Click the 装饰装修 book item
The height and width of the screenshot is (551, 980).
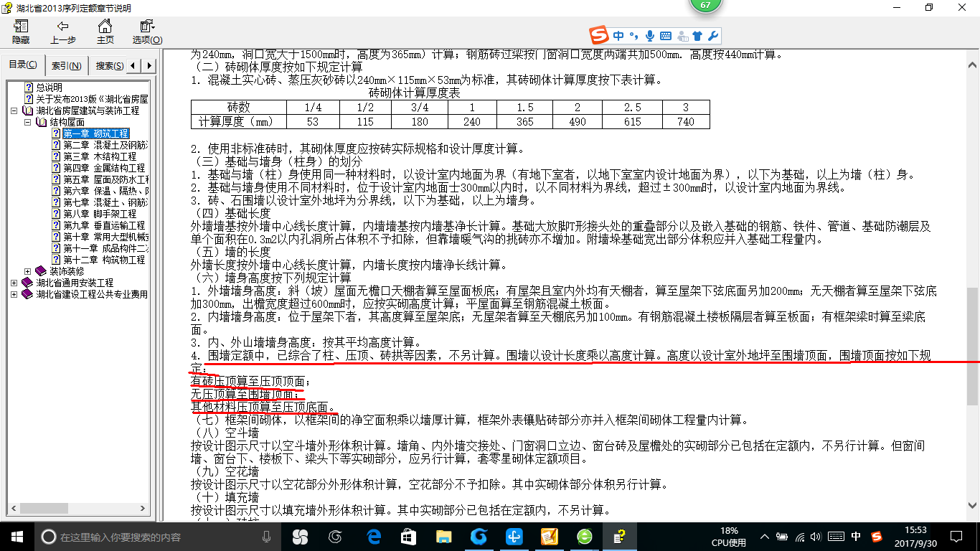67,271
